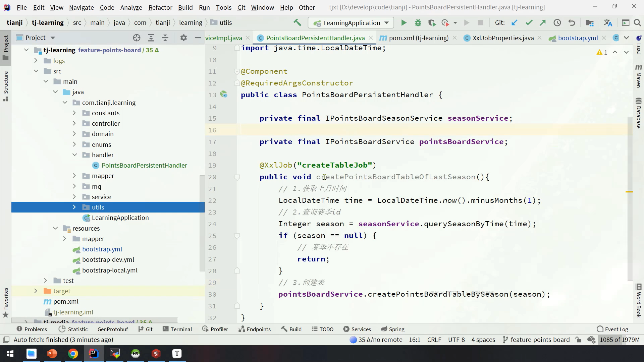Switch to bootstrap.yml editor tab
644x362 pixels.
pos(578,38)
